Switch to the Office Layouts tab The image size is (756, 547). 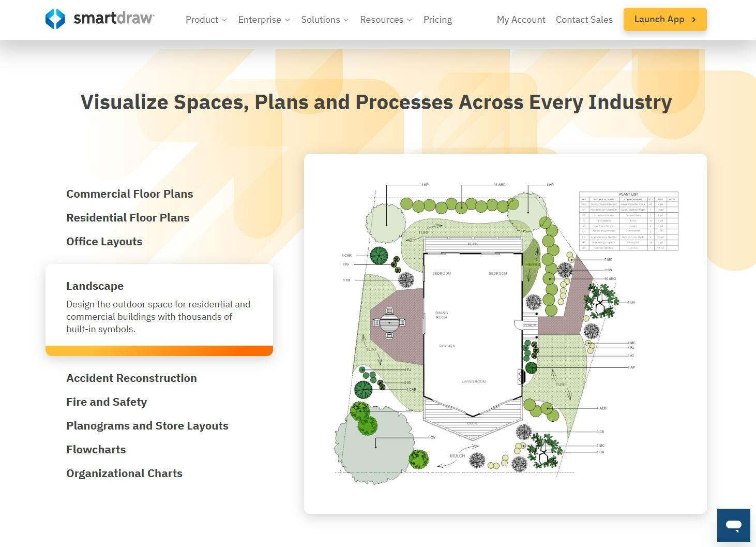(104, 242)
